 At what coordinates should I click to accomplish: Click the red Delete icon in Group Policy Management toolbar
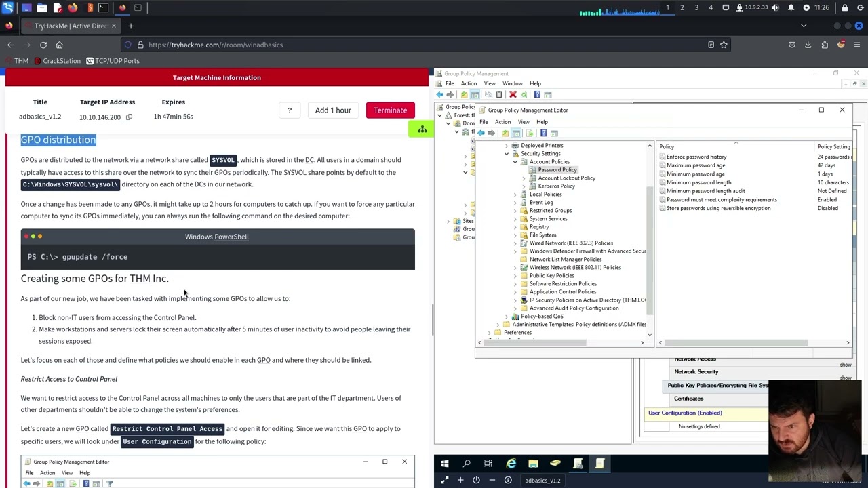[513, 94]
